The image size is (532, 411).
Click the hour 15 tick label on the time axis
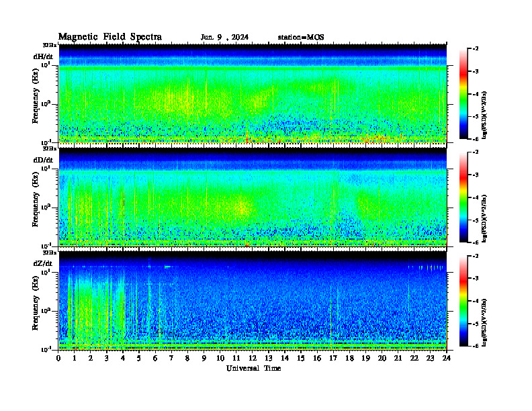pos(301,358)
